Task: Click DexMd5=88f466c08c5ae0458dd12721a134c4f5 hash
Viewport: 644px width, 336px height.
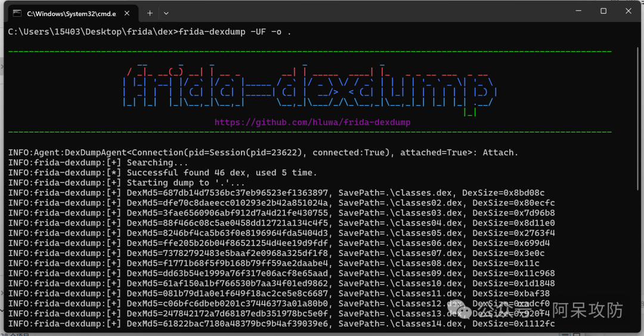Action: pos(227,223)
